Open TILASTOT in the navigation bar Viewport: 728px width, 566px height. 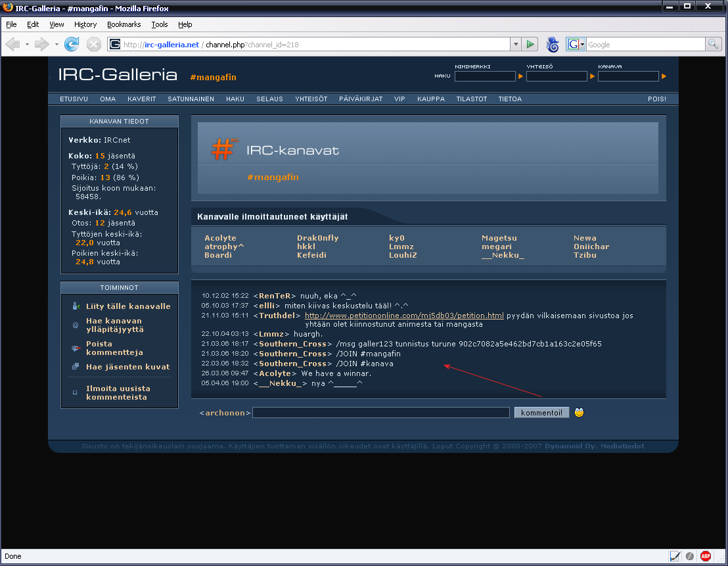[x=471, y=99]
